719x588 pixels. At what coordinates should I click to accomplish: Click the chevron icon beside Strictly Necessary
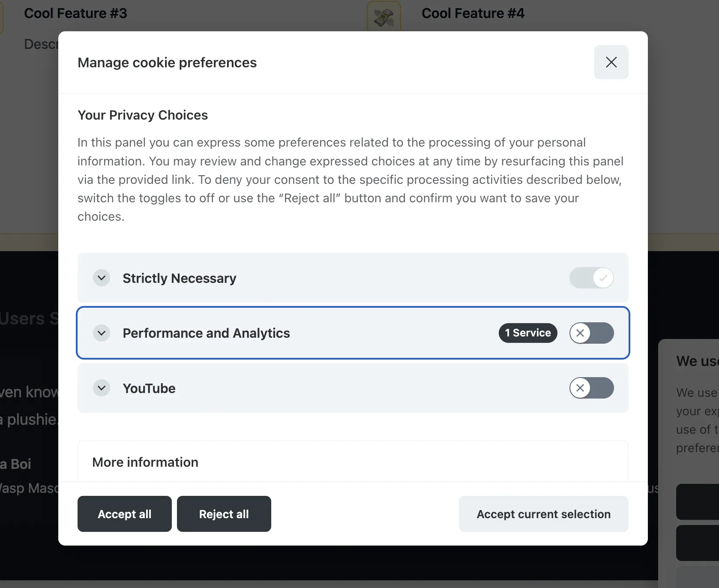pos(102,278)
